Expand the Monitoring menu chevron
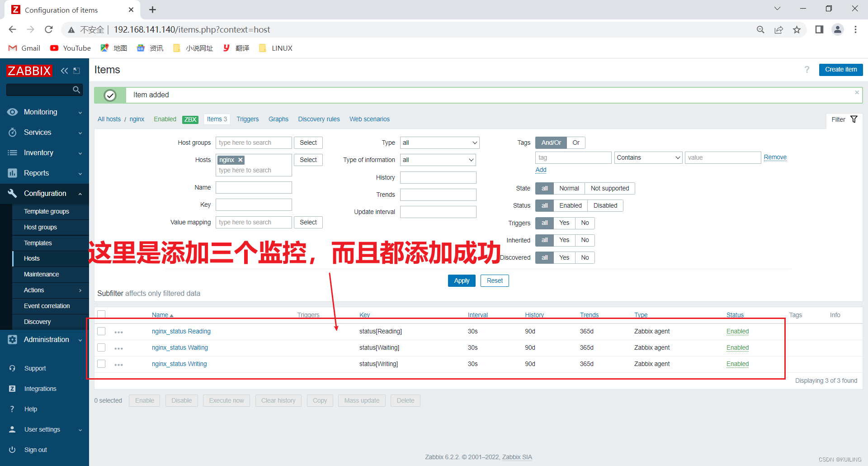The width and height of the screenshot is (868, 466). tap(80, 112)
